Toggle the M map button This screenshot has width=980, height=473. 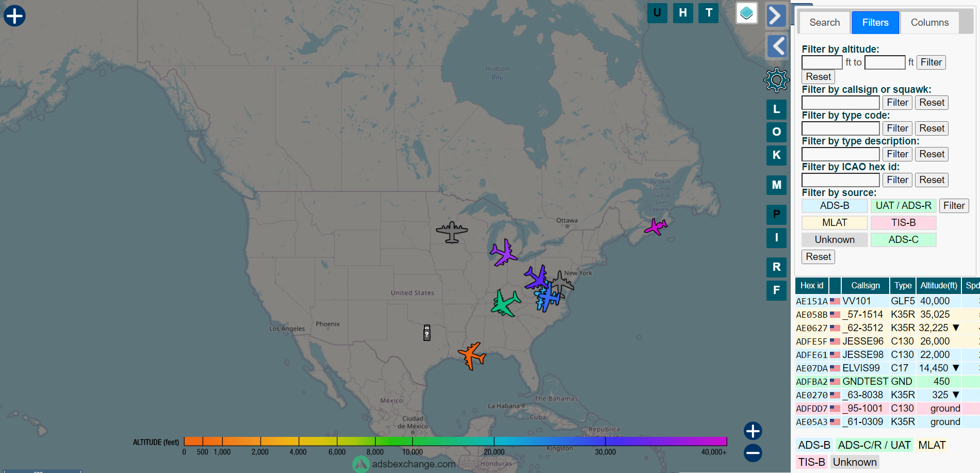776,185
